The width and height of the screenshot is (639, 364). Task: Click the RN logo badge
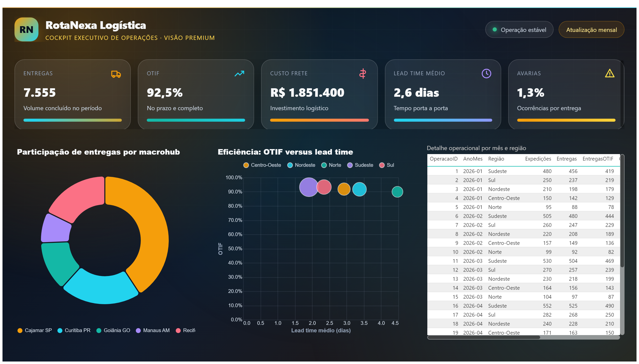(26, 29)
